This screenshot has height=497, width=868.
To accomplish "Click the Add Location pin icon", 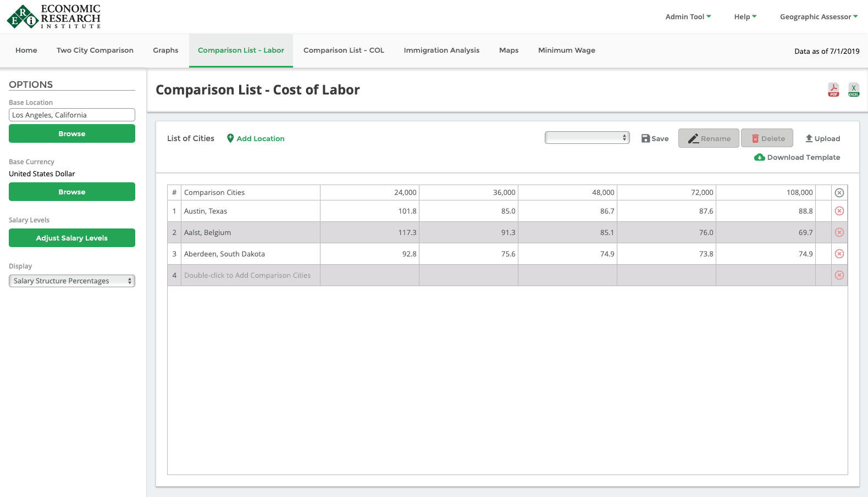I will point(230,138).
